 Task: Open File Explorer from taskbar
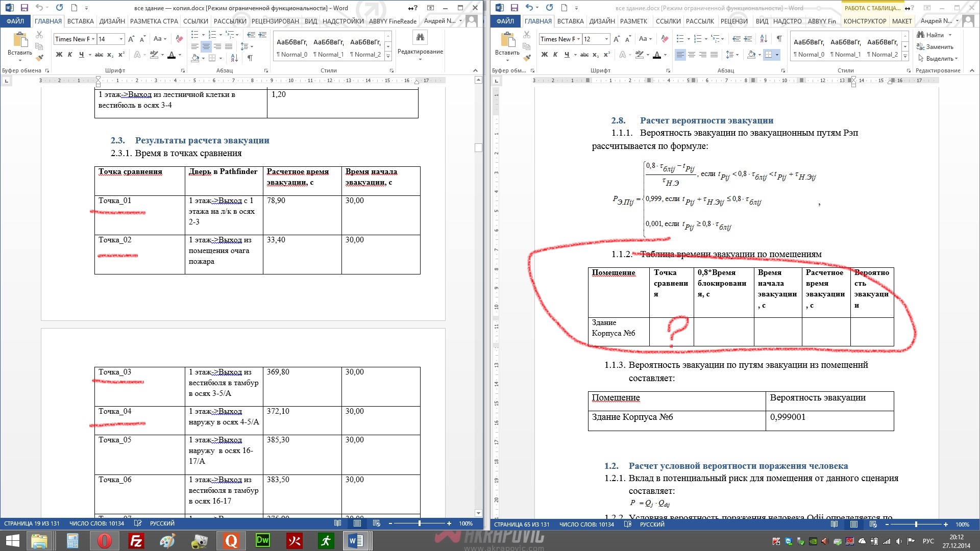tap(39, 540)
